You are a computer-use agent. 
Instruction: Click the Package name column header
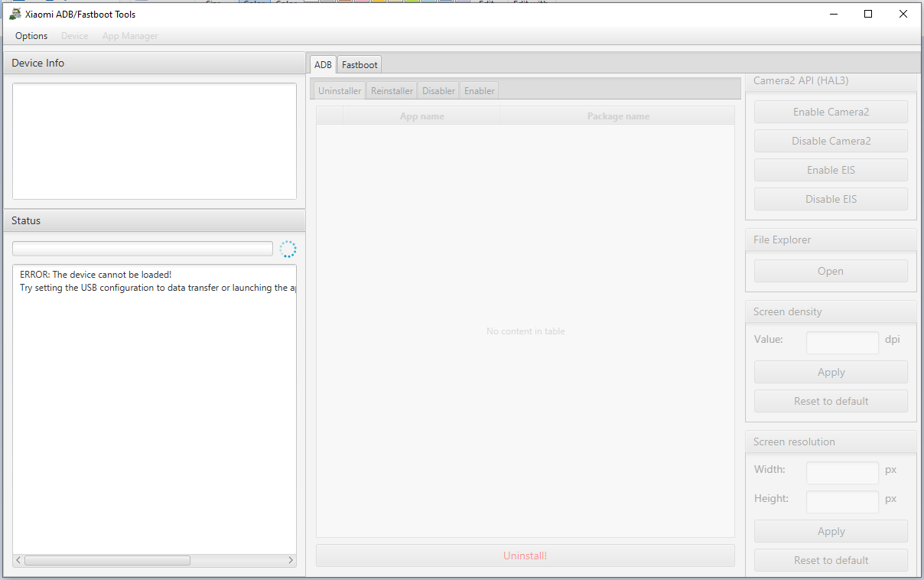618,116
